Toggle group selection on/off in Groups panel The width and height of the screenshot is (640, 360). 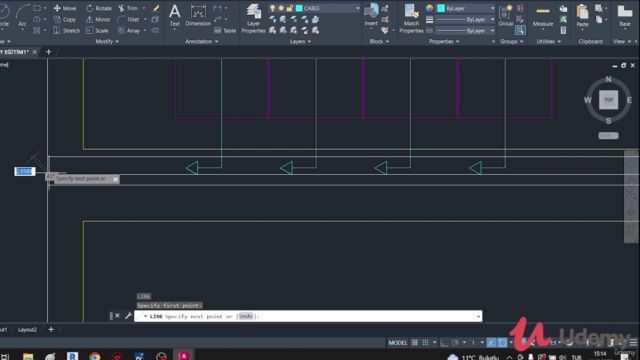point(520,30)
